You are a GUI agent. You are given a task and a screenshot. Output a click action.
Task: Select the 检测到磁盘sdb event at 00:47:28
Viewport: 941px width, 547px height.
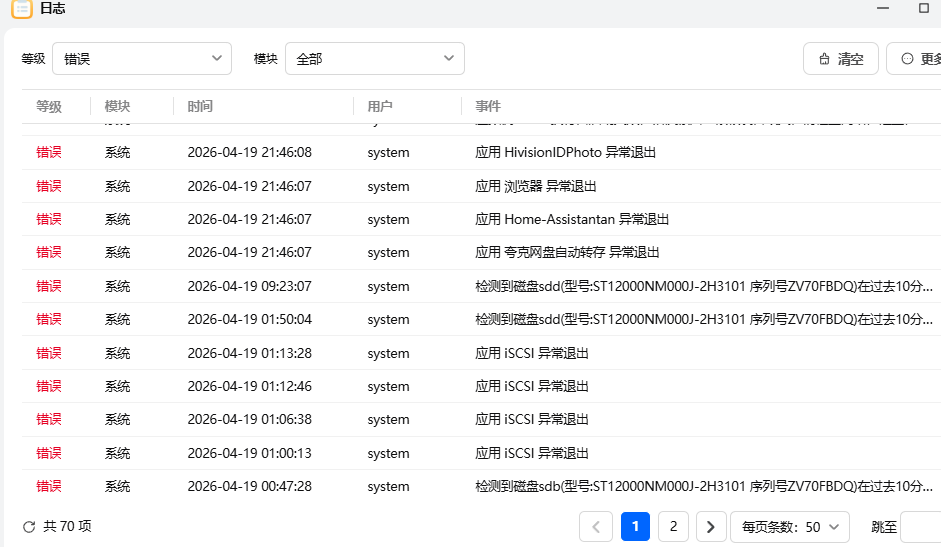pos(704,486)
